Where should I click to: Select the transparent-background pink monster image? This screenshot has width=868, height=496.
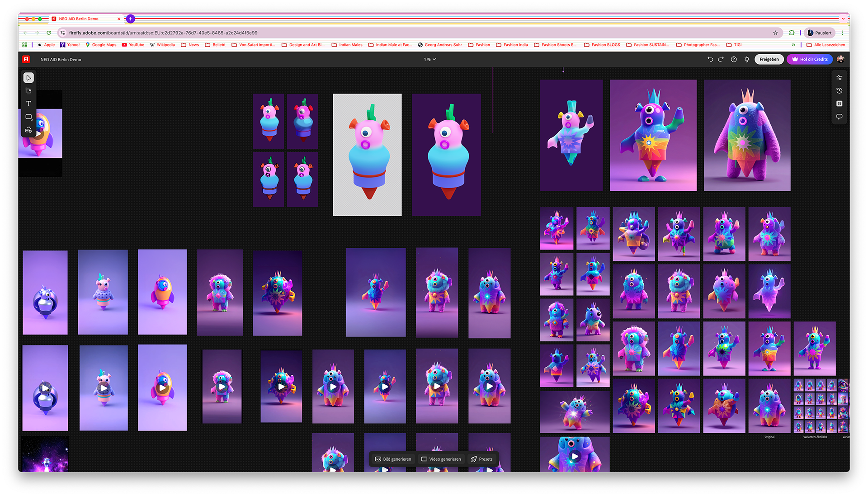pos(367,155)
